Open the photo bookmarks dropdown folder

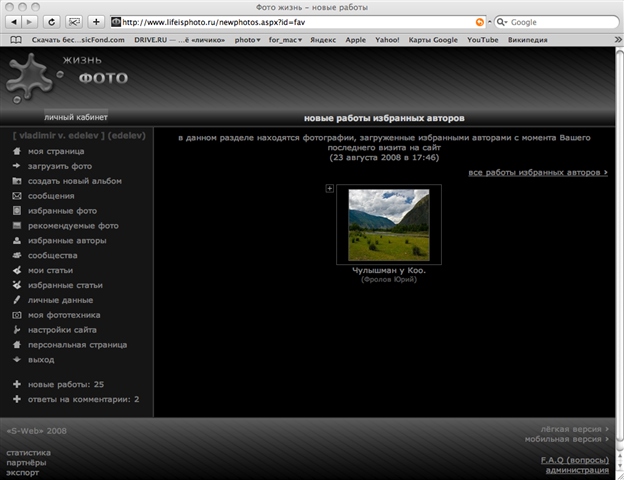(x=247, y=40)
